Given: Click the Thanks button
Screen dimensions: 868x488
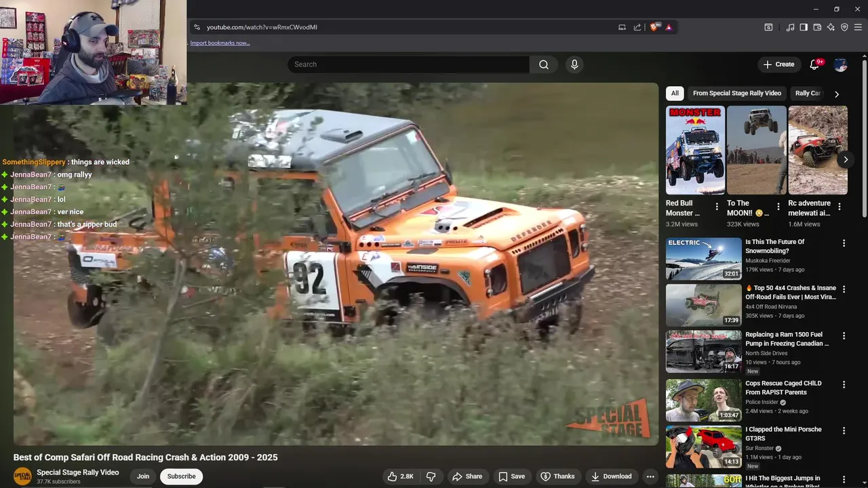Looking at the screenshot, I should [557, 476].
